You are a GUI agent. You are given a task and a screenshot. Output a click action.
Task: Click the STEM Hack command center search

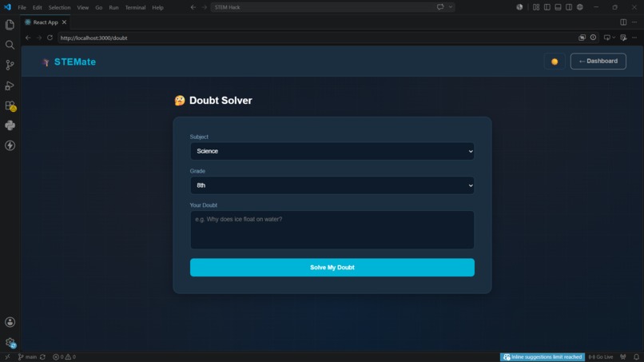[x=332, y=7]
